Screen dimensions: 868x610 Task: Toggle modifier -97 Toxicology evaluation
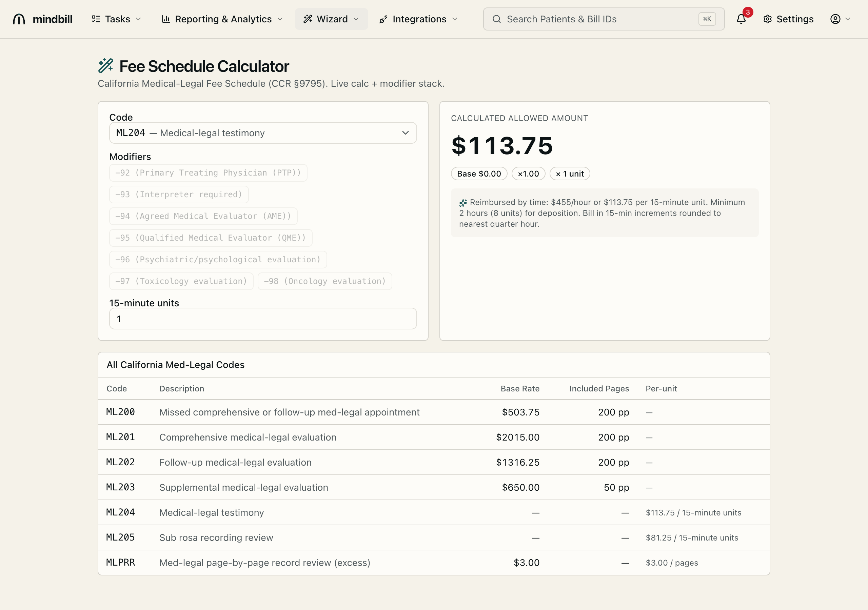coord(181,281)
